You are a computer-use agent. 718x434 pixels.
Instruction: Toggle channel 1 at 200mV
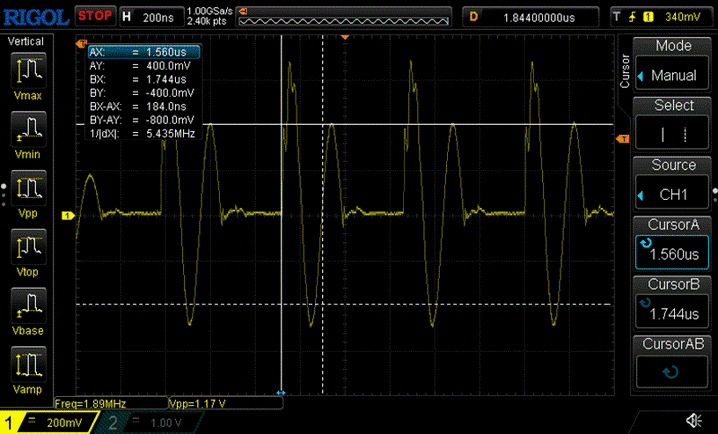(48, 422)
